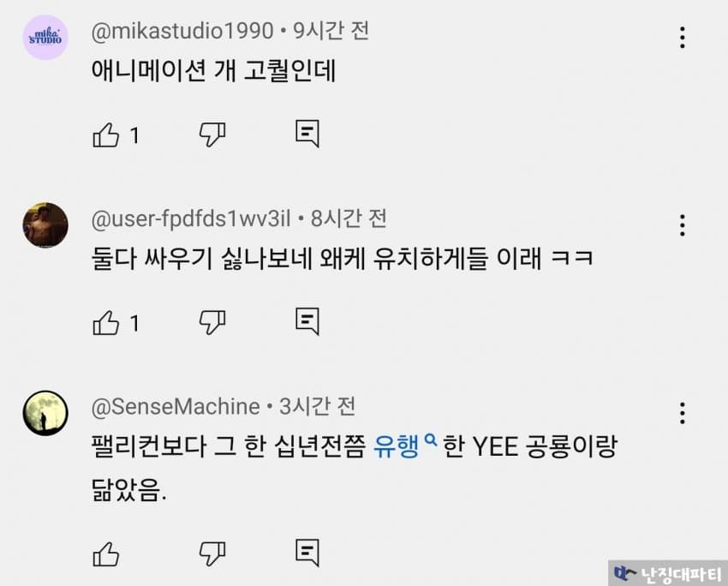This screenshot has width=728, height=586.
Task: Open options menu for user-fpdfds1wv3il comment
Action: pyautogui.click(x=682, y=225)
